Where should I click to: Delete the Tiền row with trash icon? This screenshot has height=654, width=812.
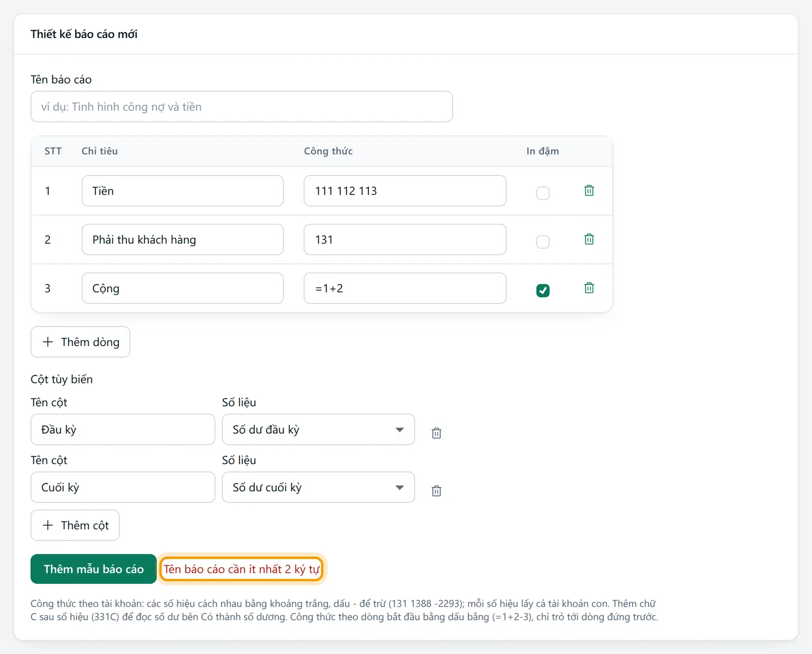[x=589, y=190]
